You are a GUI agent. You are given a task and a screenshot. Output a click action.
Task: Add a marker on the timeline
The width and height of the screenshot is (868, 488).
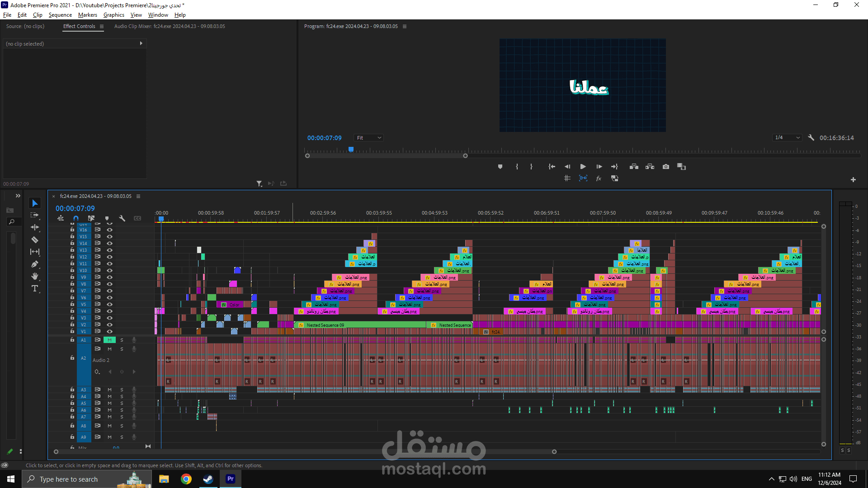pyautogui.click(x=107, y=218)
